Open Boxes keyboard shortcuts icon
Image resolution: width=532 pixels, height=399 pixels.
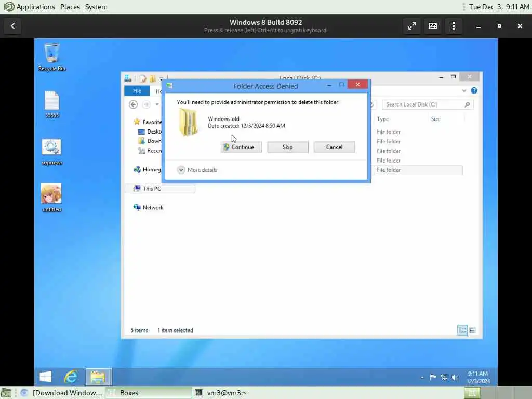point(433,26)
